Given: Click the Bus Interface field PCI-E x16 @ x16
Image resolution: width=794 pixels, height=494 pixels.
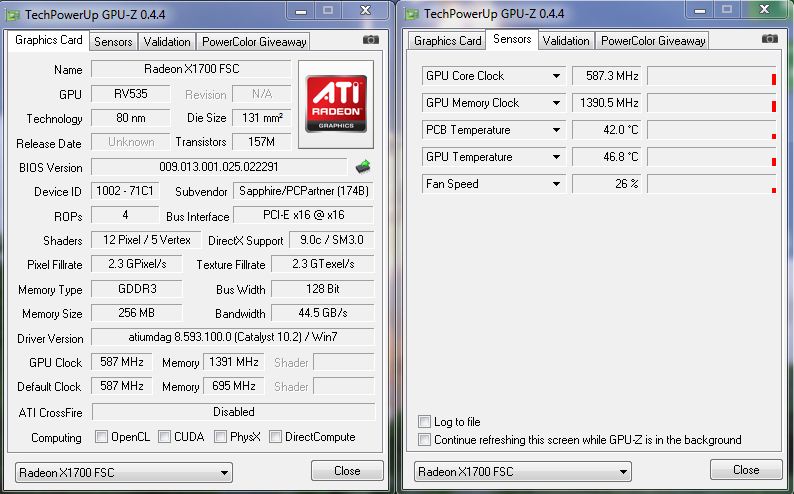Looking at the screenshot, I should click(303, 215).
